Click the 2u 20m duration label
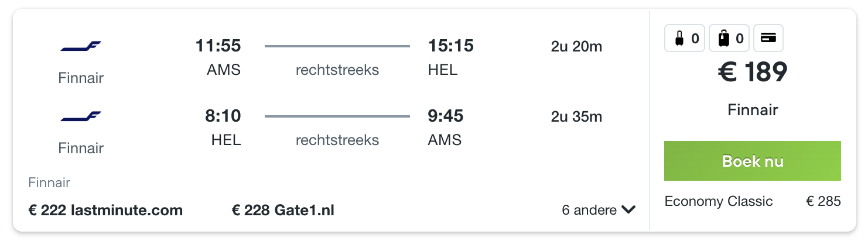Image resolution: width=868 pixels, height=241 pixels. click(x=576, y=46)
